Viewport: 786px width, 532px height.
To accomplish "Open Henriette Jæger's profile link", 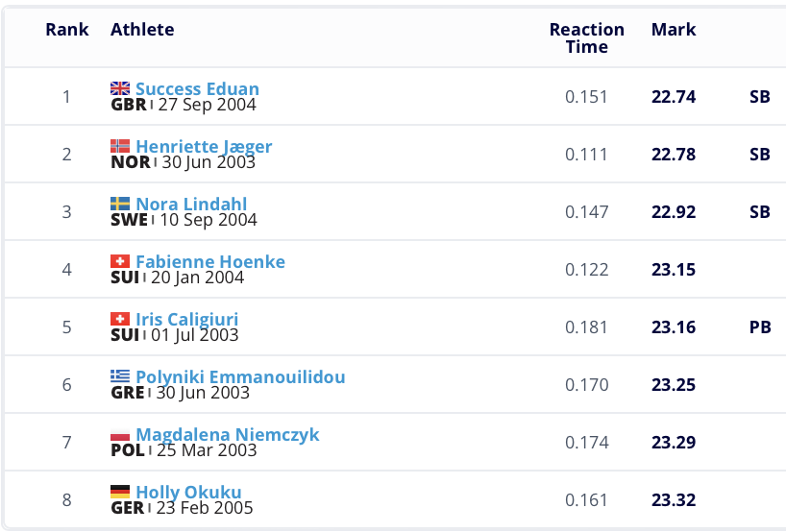I will (204, 147).
